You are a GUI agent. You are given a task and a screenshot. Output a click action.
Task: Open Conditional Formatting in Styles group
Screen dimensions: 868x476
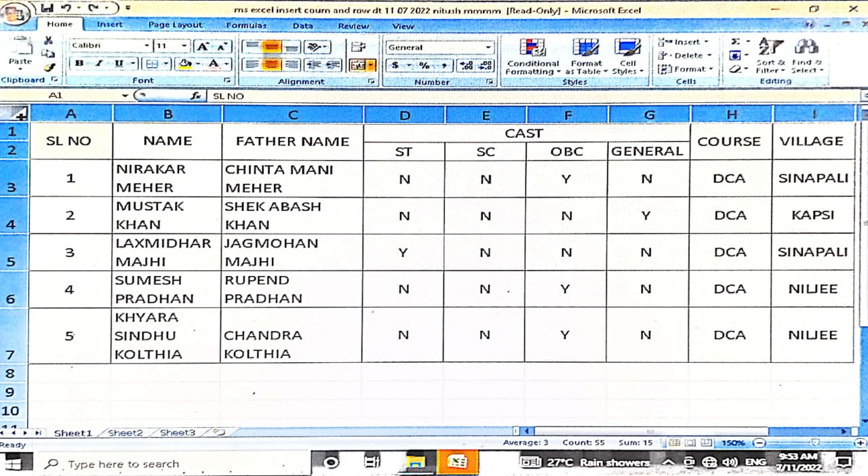tap(533, 57)
